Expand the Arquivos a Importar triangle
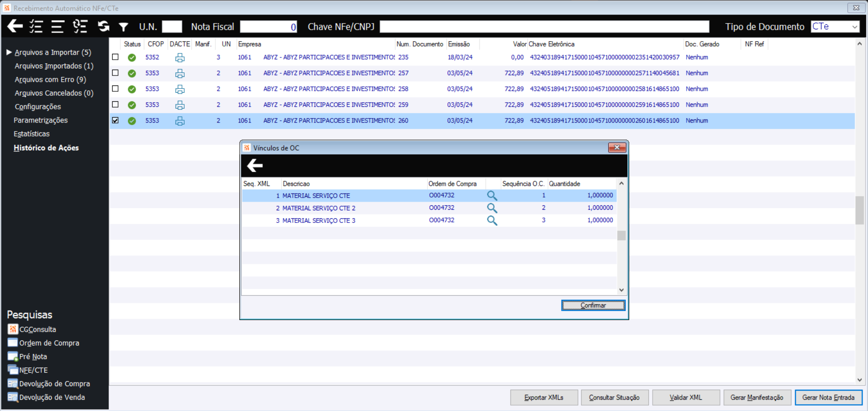This screenshot has width=868, height=411. (9, 52)
